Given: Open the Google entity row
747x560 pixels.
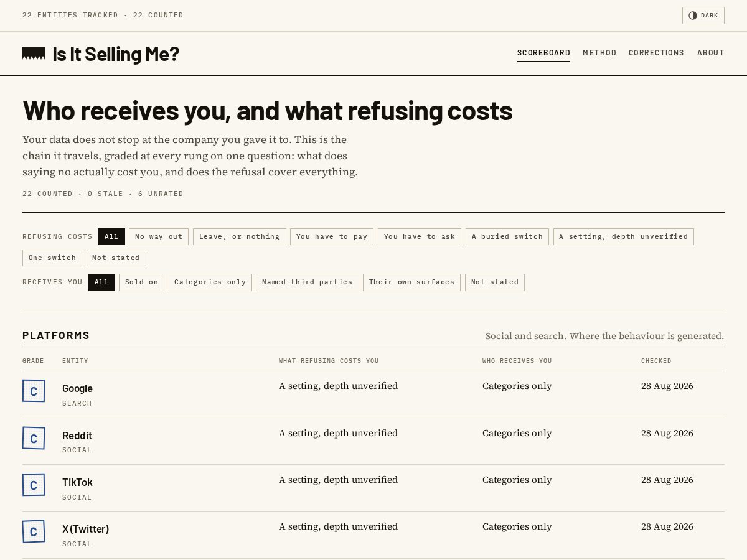Looking at the screenshot, I should [x=374, y=394].
